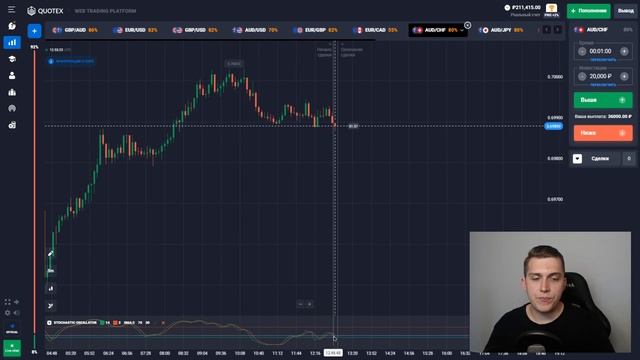The height and width of the screenshot is (360, 640).
Task: Add a new asset with plus button
Action: click(34, 31)
